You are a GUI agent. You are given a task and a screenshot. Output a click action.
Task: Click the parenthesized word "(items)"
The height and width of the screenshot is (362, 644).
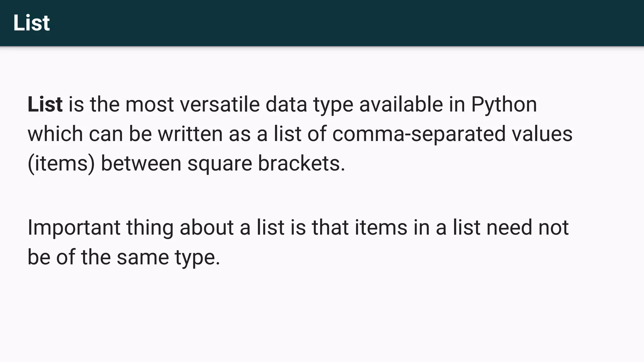coord(61,163)
